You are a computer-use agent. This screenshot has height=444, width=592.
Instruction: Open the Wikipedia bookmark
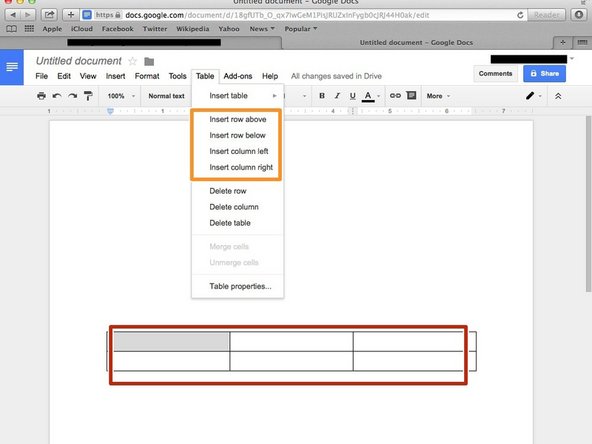coord(193,29)
